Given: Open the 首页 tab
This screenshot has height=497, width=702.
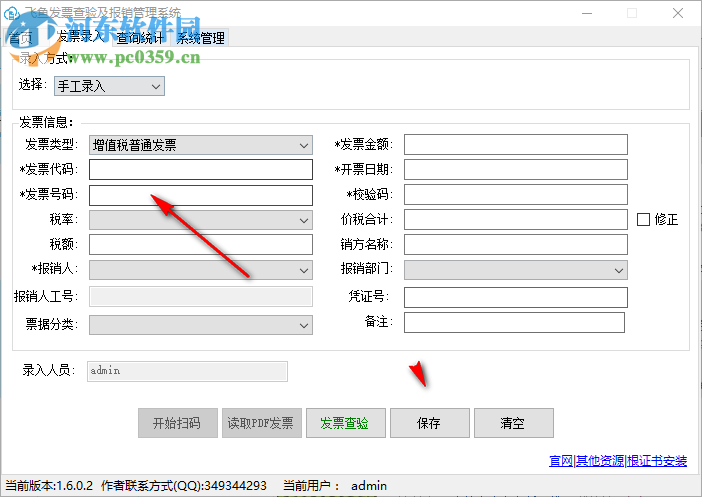Looking at the screenshot, I should pos(21,38).
